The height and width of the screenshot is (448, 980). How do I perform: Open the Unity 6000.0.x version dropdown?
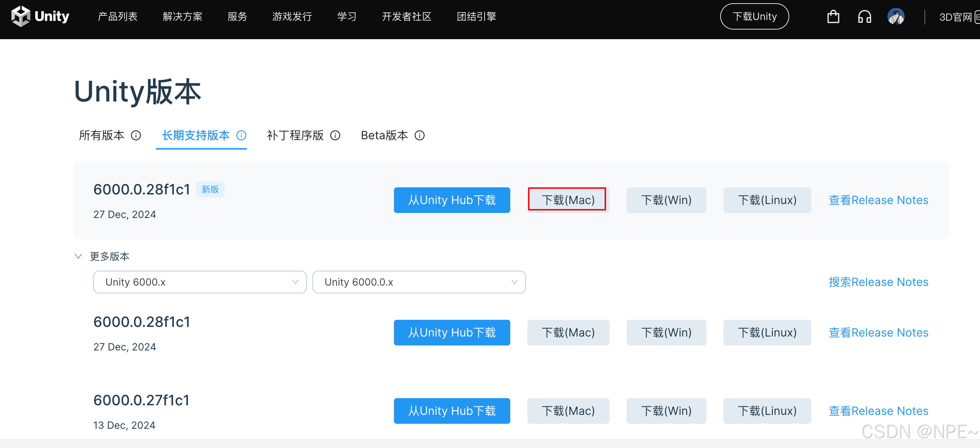pyautogui.click(x=419, y=282)
